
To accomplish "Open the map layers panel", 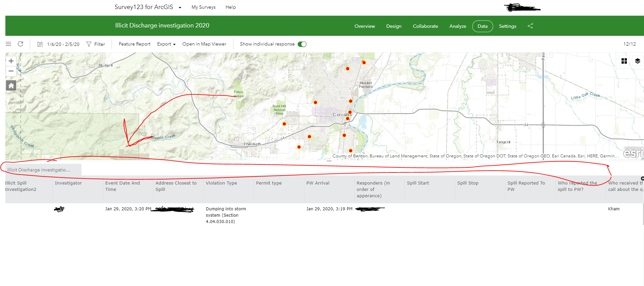I will click(638, 61).
